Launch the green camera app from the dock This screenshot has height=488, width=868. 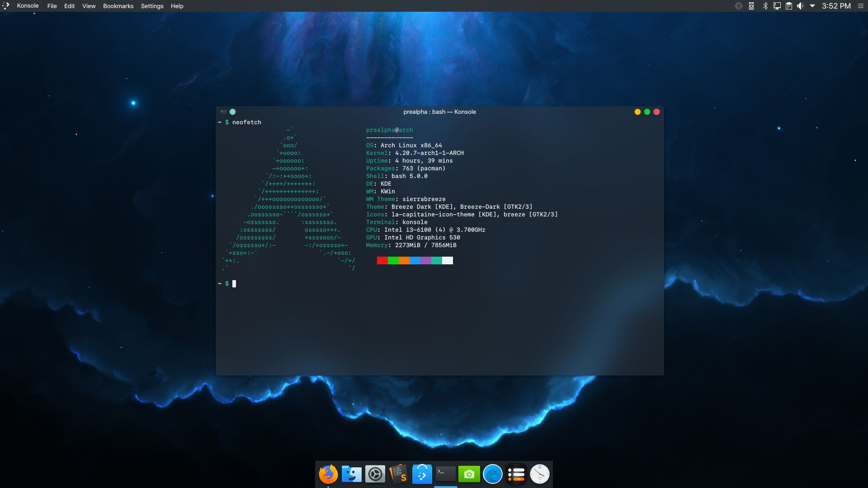pos(469,474)
